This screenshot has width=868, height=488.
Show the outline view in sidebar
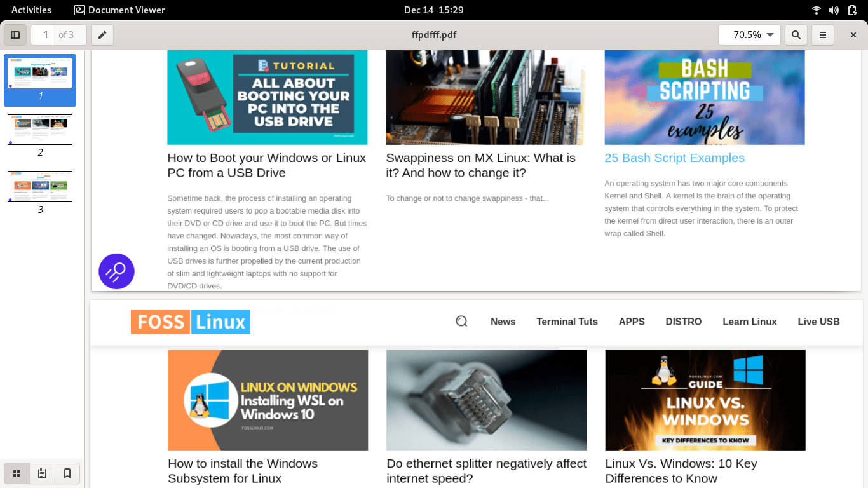pyautogui.click(x=42, y=473)
